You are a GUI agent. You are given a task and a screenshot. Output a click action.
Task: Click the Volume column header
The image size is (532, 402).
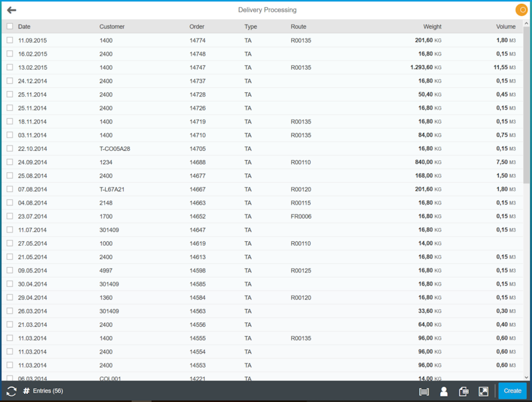(x=506, y=27)
